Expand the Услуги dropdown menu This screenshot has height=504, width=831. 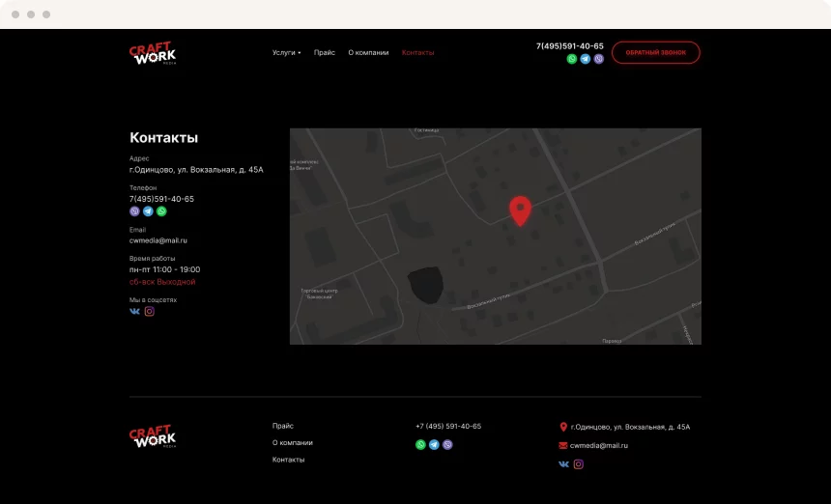[286, 52]
